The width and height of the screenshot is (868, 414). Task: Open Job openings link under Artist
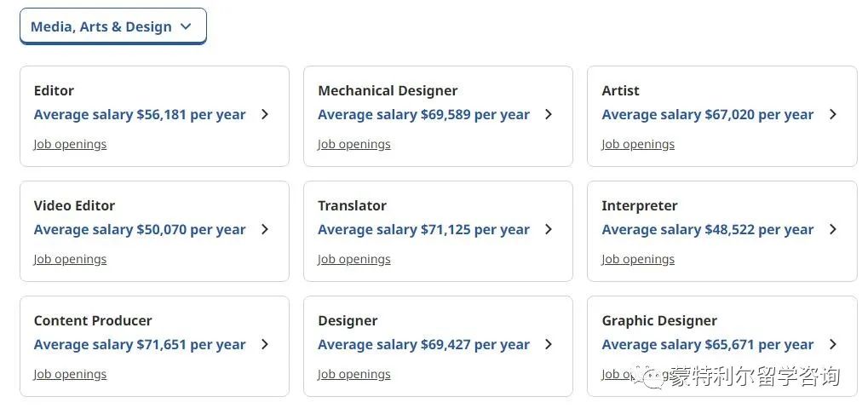click(x=638, y=145)
